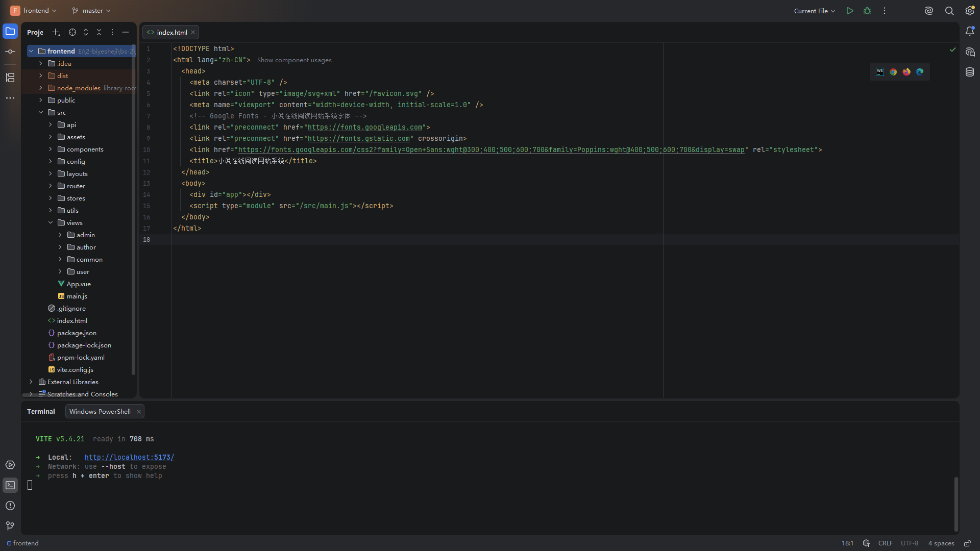Change CRLF line separator
Viewport: 980px width, 551px height.
(886, 543)
